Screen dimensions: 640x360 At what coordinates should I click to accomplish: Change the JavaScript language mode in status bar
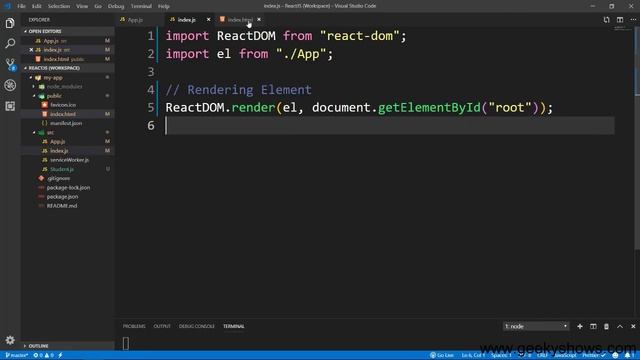(x=565, y=355)
